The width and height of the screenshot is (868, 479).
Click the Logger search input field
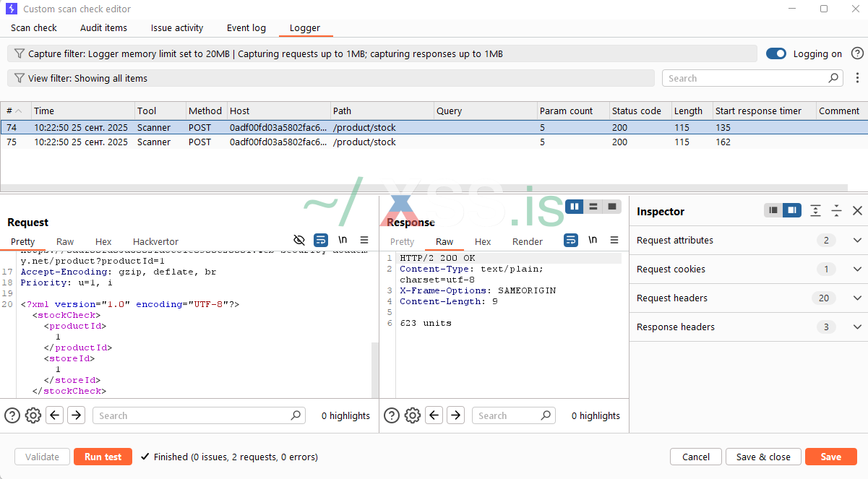point(744,78)
